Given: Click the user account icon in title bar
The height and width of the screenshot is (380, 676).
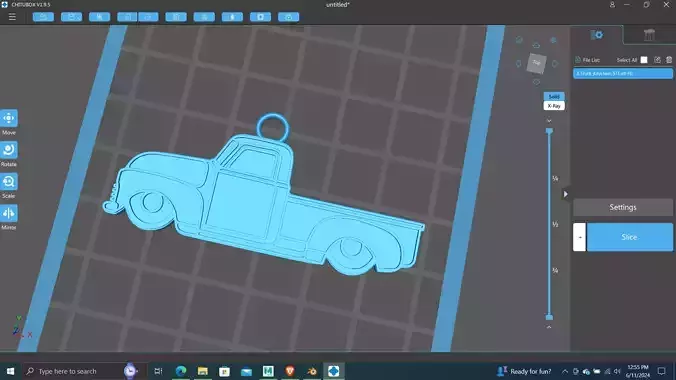Looking at the screenshot, I should click(612, 5).
